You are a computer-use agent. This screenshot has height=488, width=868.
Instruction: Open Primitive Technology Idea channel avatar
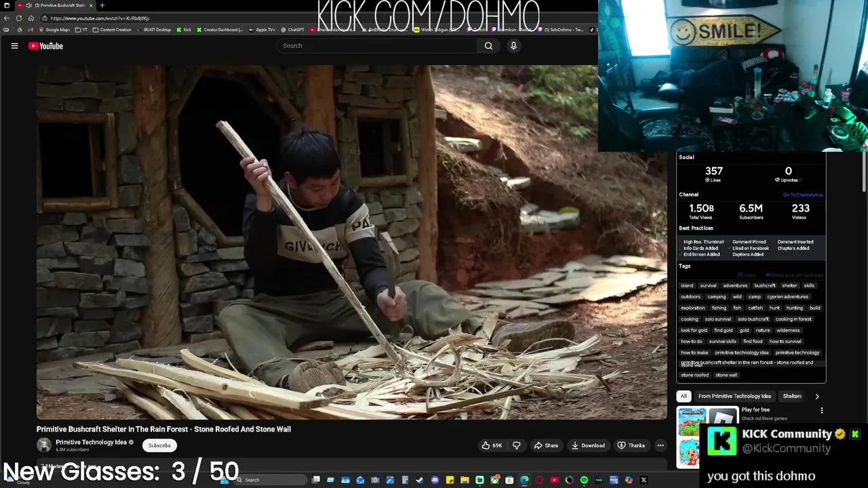[x=44, y=445]
